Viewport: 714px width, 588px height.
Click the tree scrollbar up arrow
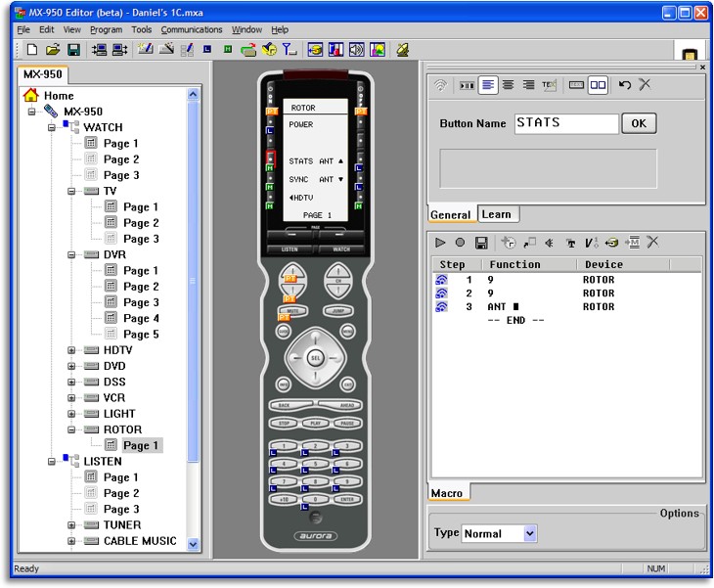point(193,94)
